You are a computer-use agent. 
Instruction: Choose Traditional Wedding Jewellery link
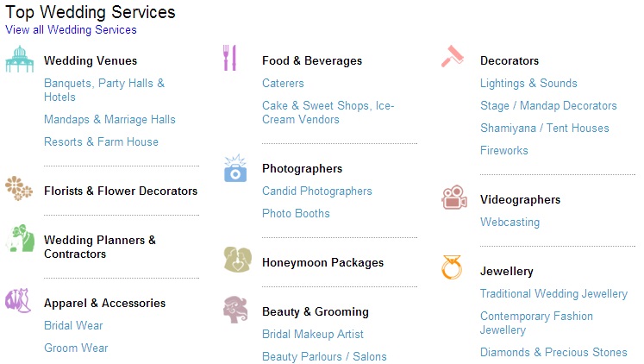(553, 294)
